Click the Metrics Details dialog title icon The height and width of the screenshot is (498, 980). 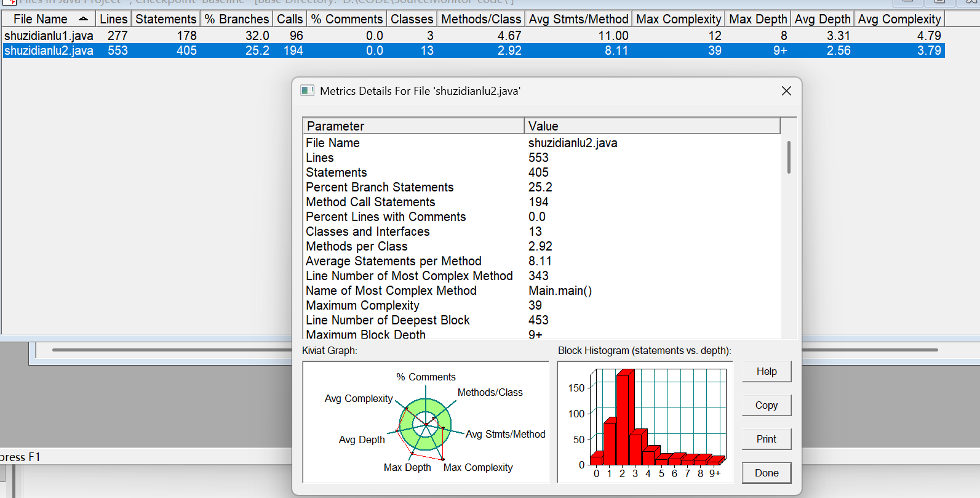307,90
